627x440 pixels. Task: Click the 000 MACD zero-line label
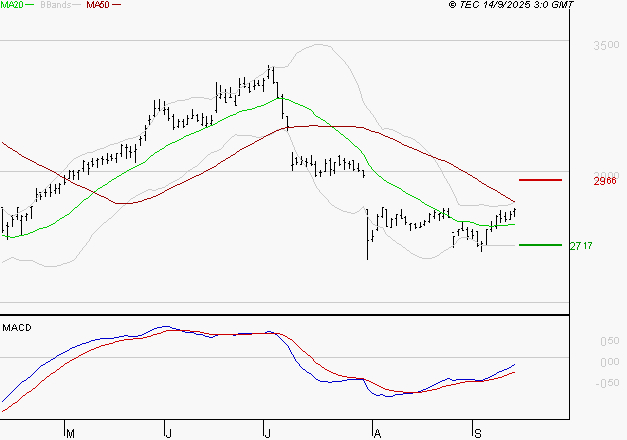[608, 360]
